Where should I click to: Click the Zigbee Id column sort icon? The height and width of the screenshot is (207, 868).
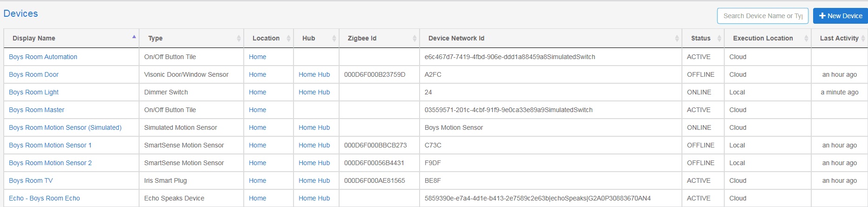414,38
